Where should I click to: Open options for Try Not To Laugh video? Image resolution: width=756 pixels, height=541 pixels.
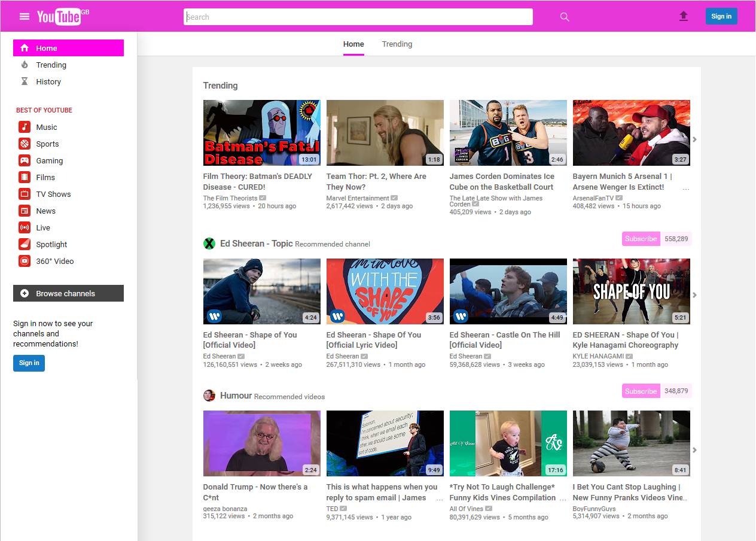pos(563,499)
